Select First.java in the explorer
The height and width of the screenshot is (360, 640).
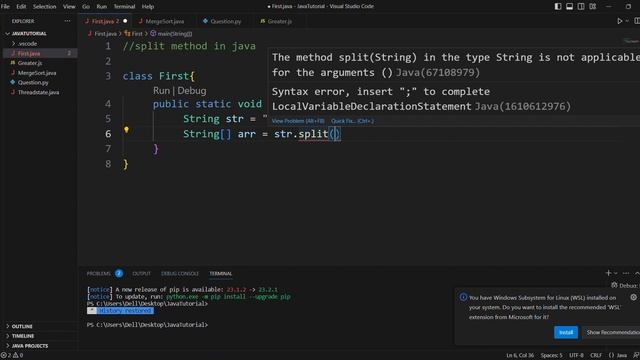pos(39,53)
